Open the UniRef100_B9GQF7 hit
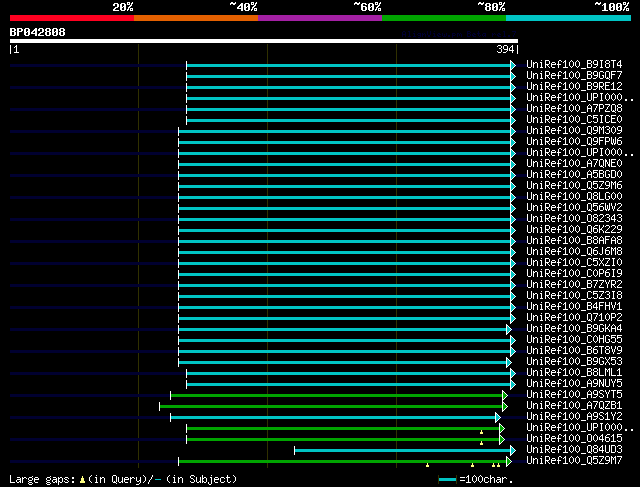 (x=574, y=76)
